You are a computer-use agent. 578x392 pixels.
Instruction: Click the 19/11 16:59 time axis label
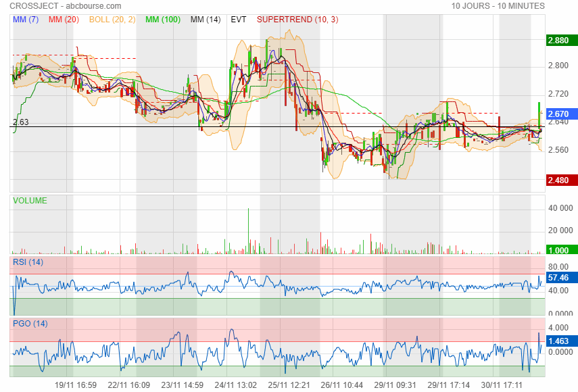[x=76, y=385]
